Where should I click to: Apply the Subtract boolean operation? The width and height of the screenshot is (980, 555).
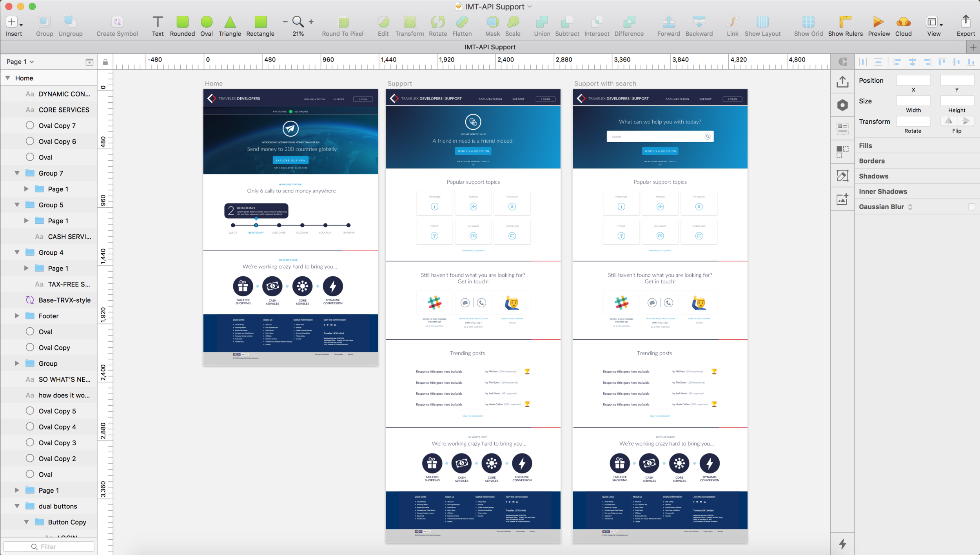coord(567,22)
